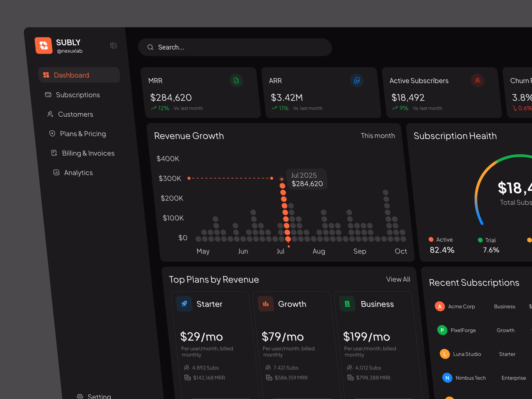Click the Enterprise plan label for Nimbus Tech

click(514, 378)
